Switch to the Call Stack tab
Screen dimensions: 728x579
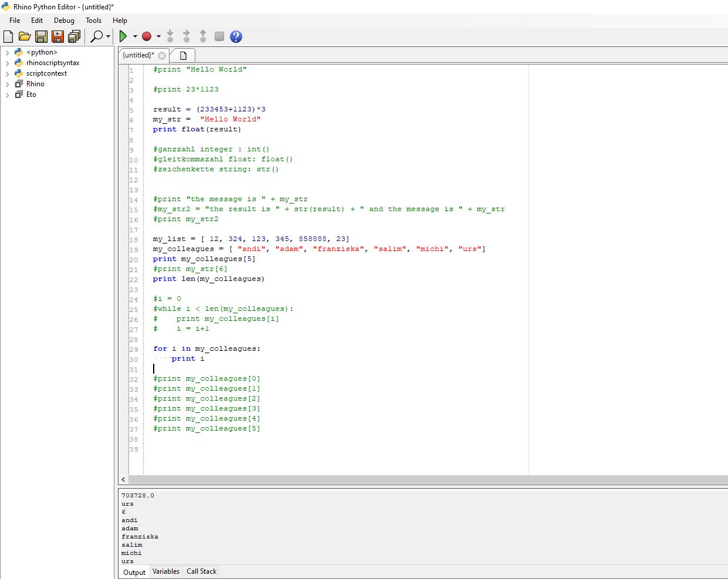[x=201, y=571]
